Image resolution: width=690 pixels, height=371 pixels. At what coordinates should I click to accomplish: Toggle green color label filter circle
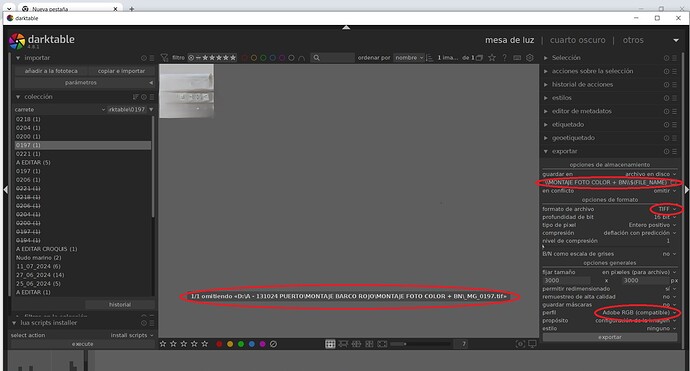(x=263, y=58)
